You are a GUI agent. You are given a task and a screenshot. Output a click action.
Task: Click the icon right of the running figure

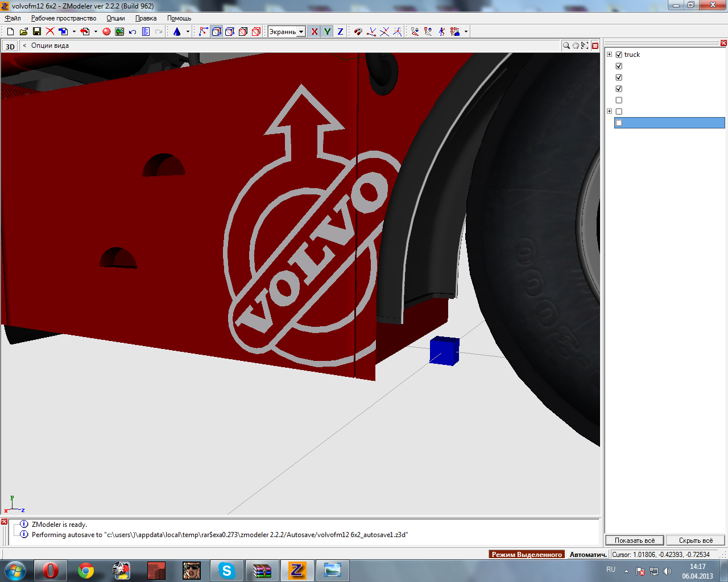click(x=455, y=32)
